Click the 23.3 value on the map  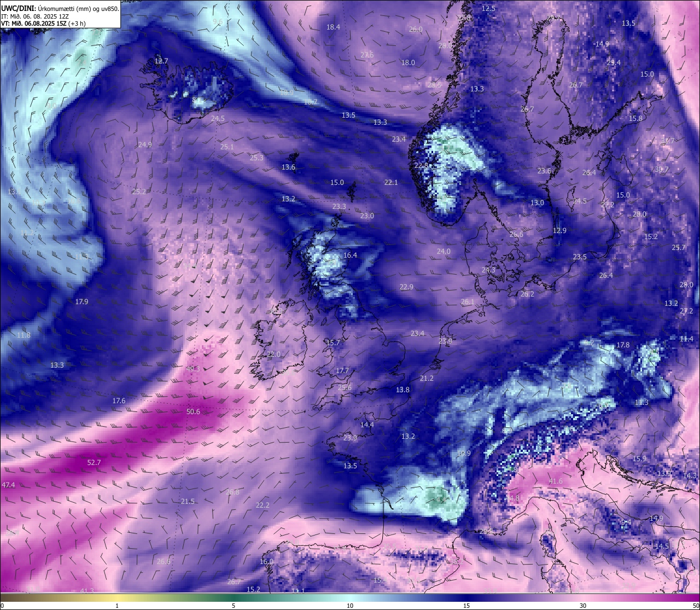pos(339,207)
